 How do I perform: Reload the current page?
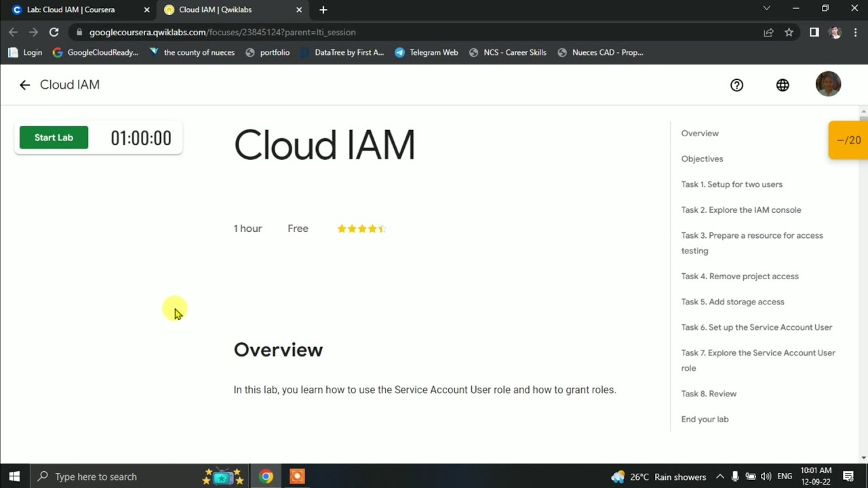click(x=54, y=32)
